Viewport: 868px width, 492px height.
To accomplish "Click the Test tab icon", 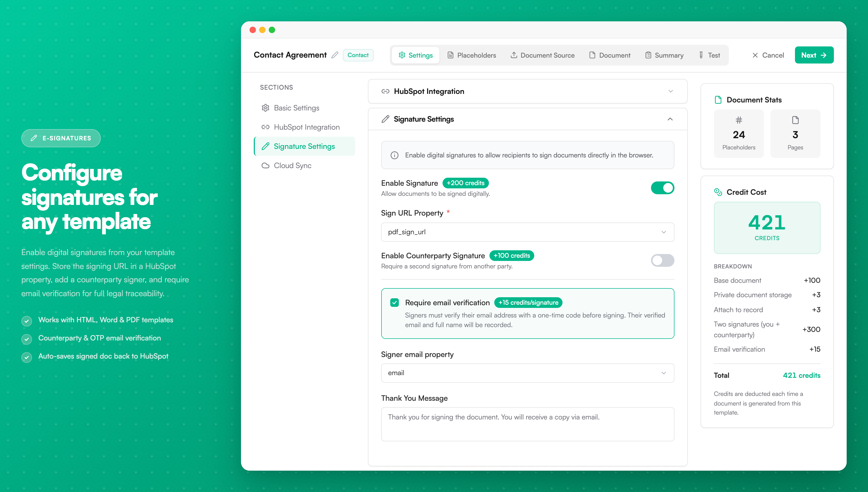I will click(x=701, y=55).
